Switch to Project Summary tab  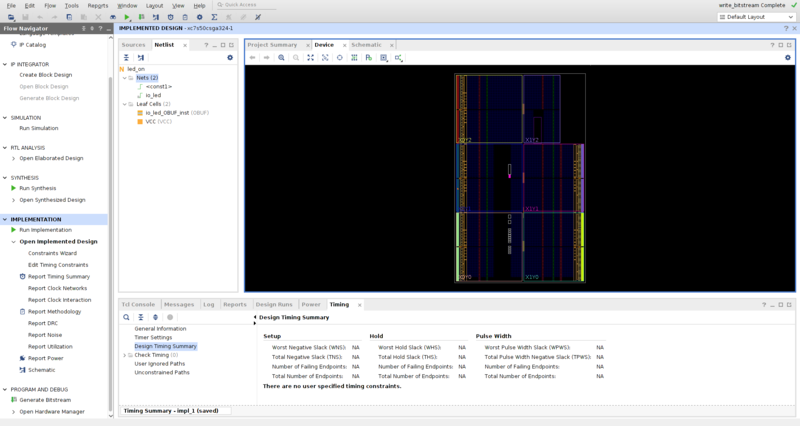(x=272, y=45)
